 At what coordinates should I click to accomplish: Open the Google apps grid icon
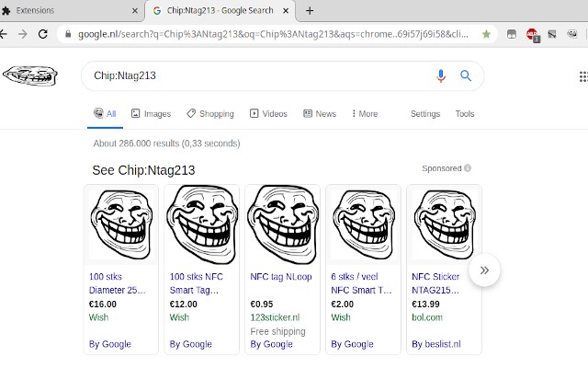point(583,76)
